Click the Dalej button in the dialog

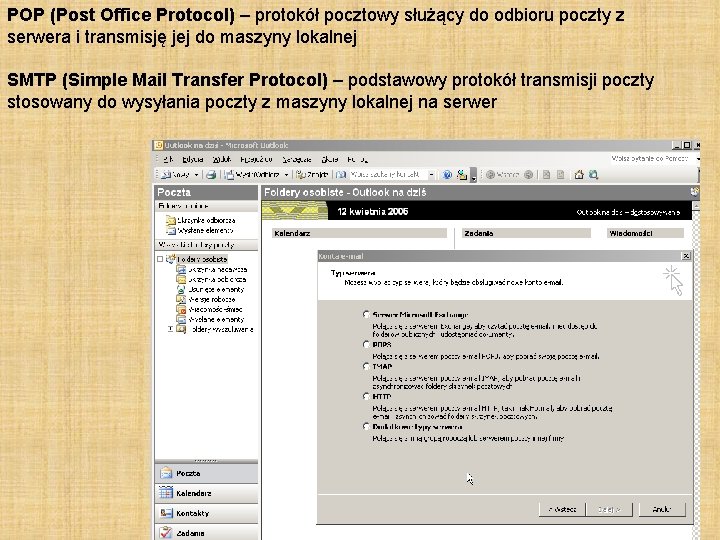tap(609, 509)
